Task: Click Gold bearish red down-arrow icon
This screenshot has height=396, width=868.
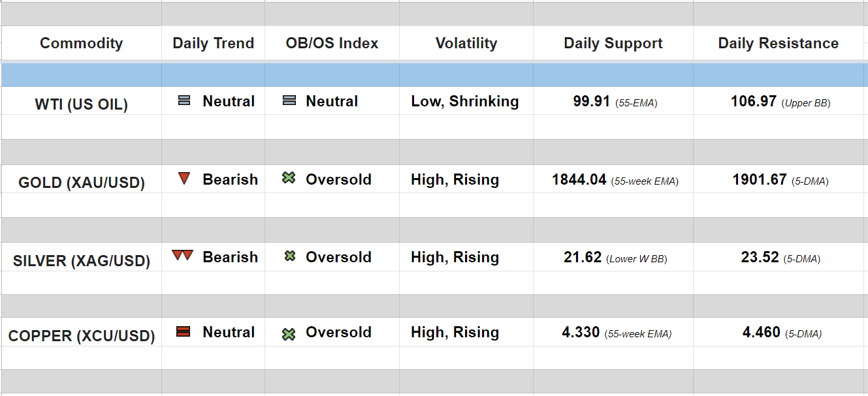Action: (184, 178)
